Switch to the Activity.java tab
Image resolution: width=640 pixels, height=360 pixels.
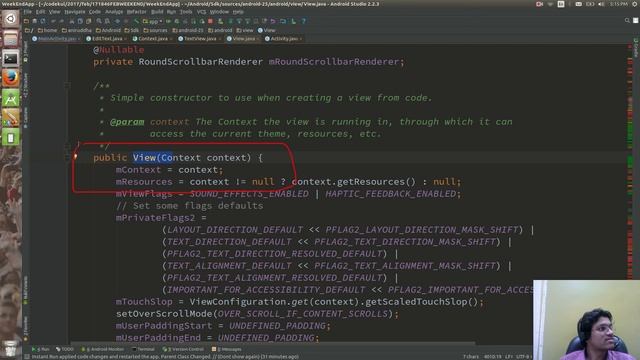pyautogui.click(x=284, y=39)
